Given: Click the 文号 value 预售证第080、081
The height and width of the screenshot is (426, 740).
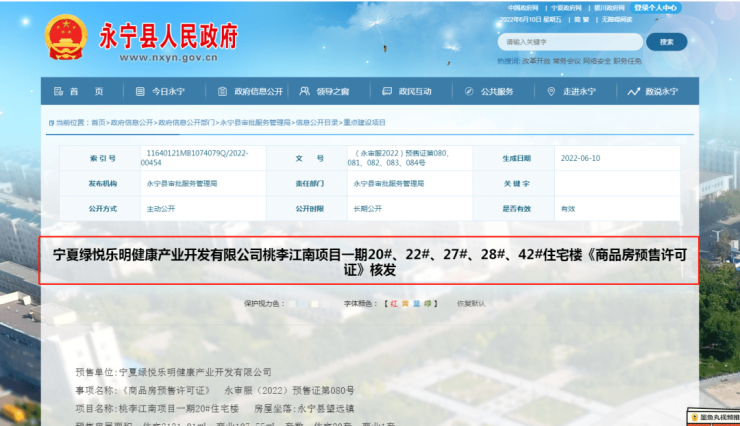Looking at the screenshot, I should coord(399,158).
